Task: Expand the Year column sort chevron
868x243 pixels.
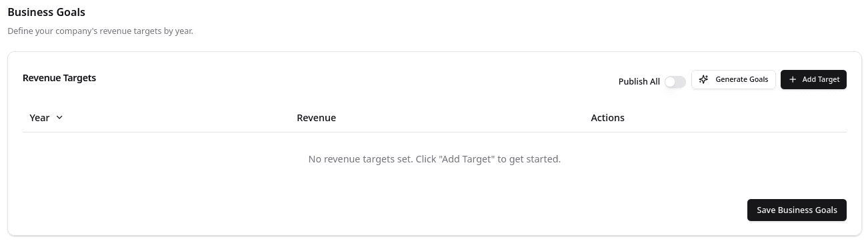Action: tap(59, 117)
